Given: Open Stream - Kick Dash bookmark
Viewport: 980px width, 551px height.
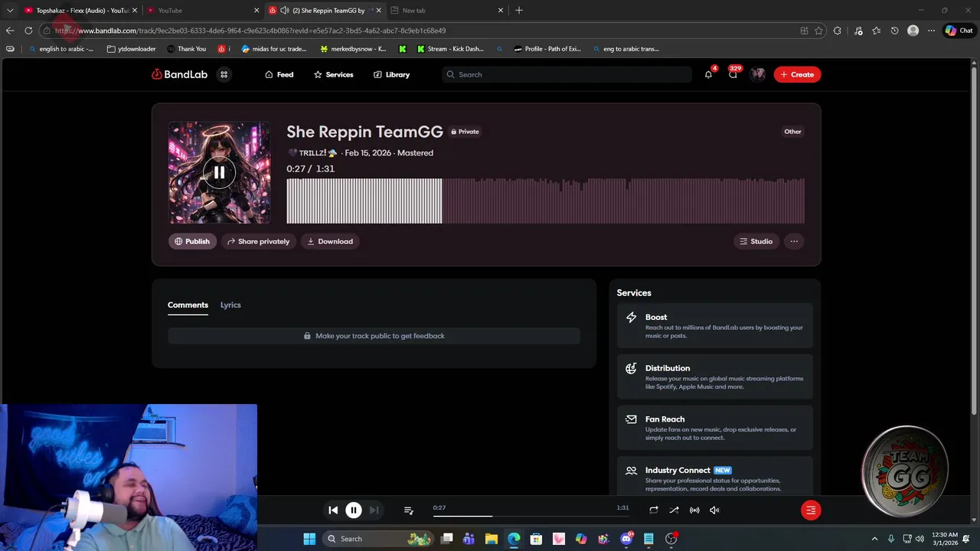Looking at the screenshot, I should (450, 49).
